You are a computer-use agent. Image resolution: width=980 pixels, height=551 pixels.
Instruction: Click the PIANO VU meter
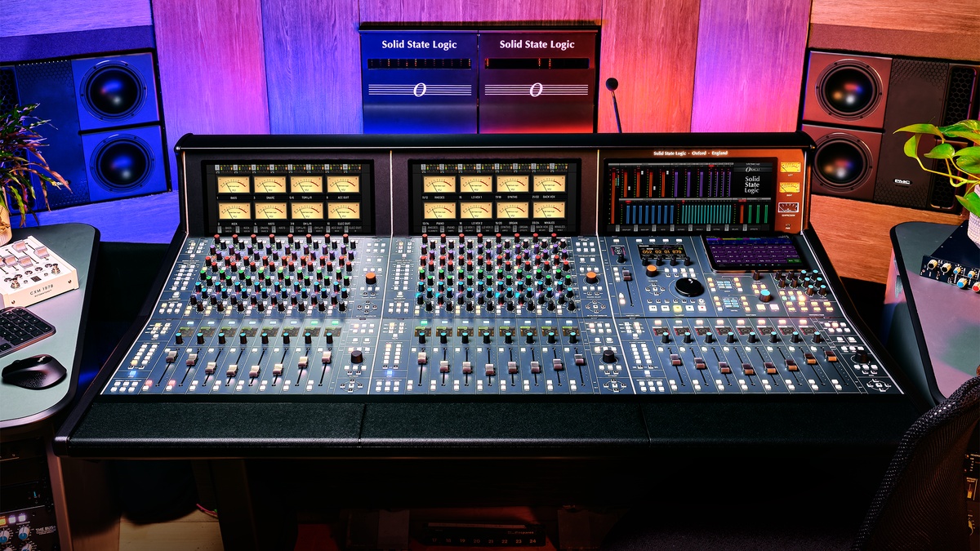(x=439, y=211)
